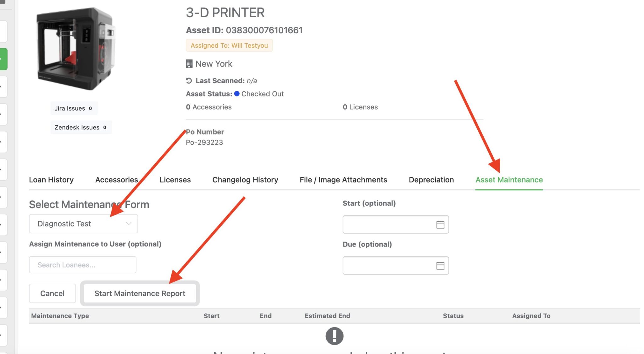Click the building icon beside New York
Viewport: 644px width, 354px height.
189,63
